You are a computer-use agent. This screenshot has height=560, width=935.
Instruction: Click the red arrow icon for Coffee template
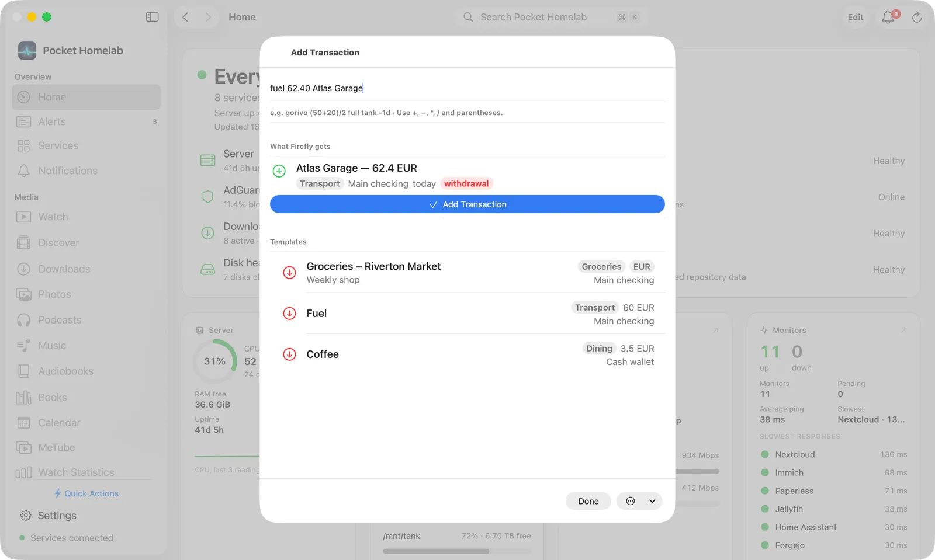click(x=289, y=354)
